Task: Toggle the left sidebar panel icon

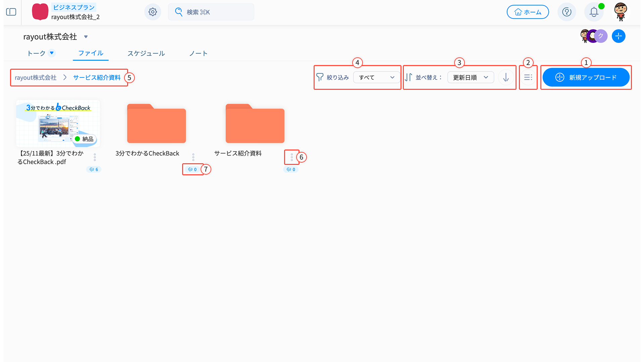Action: pos(11,12)
